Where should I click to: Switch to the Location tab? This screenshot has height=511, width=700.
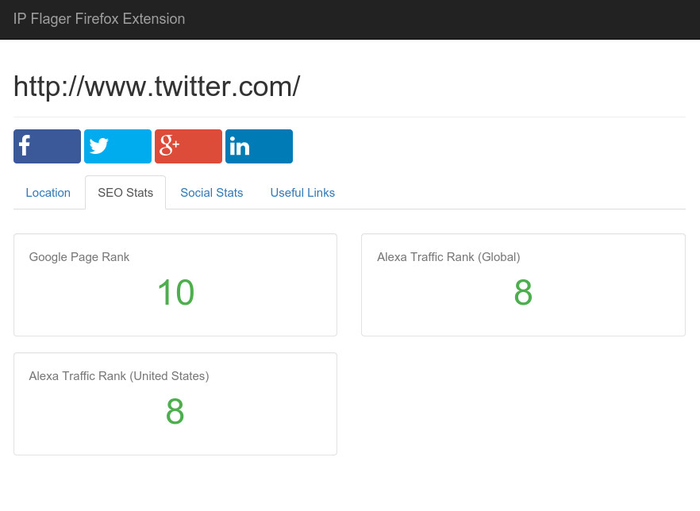coord(48,192)
